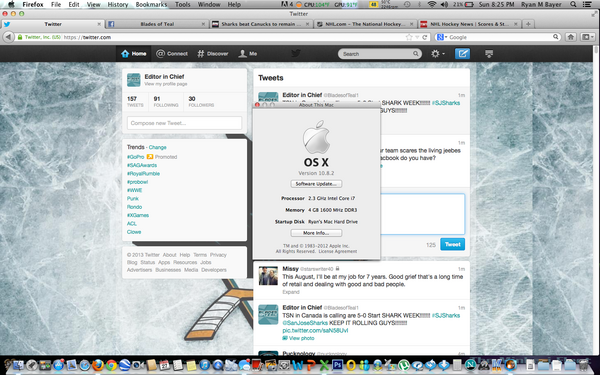Bookmark page with the star icon
The height and width of the screenshot is (375, 600).
409,37
